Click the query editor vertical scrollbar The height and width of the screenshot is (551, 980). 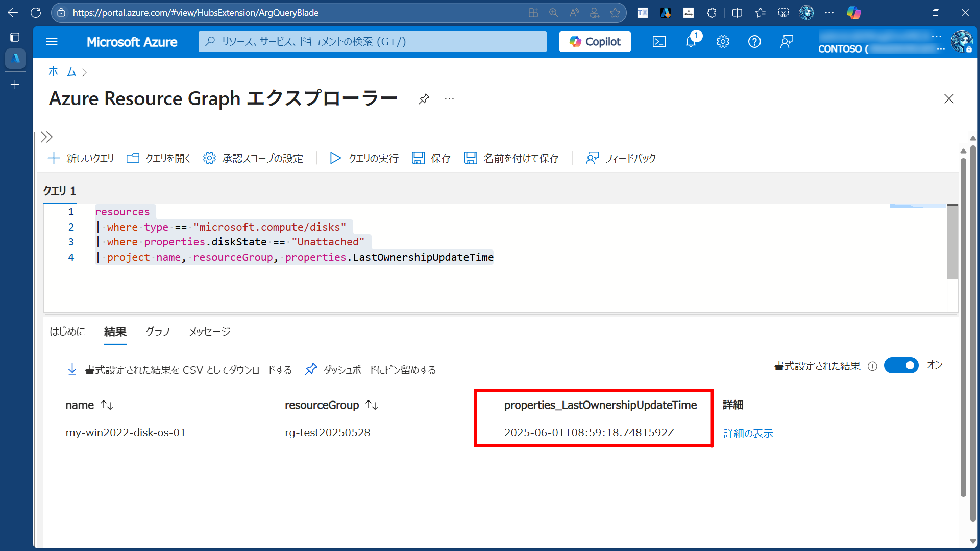click(952, 242)
